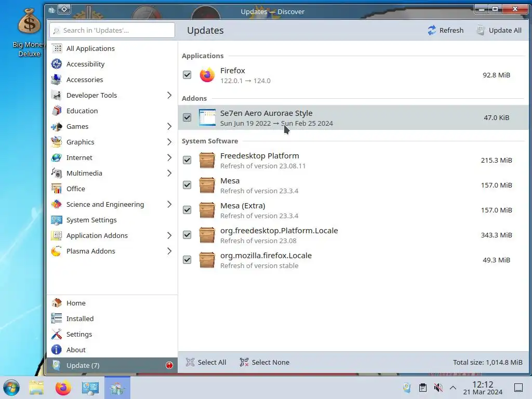The height and width of the screenshot is (399, 532).
Task: Expand Science and Engineering arrow
Action: [x=169, y=204]
